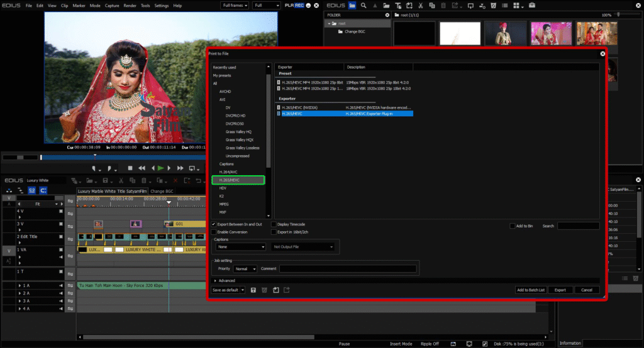Switch to the Change BGC sequence tab
Screen dimensions: 644x348
click(x=162, y=191)
